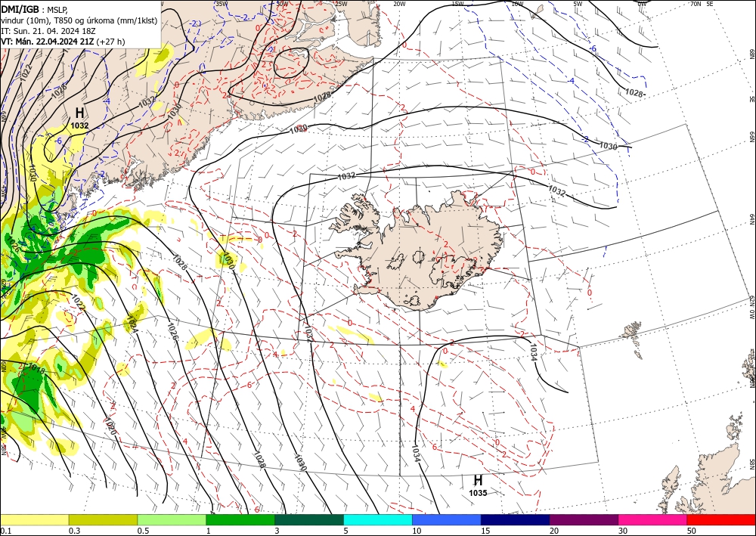Pick the cyan 5 mm legend swatch
The image size is (756, 536).
(x=378, y=519)
